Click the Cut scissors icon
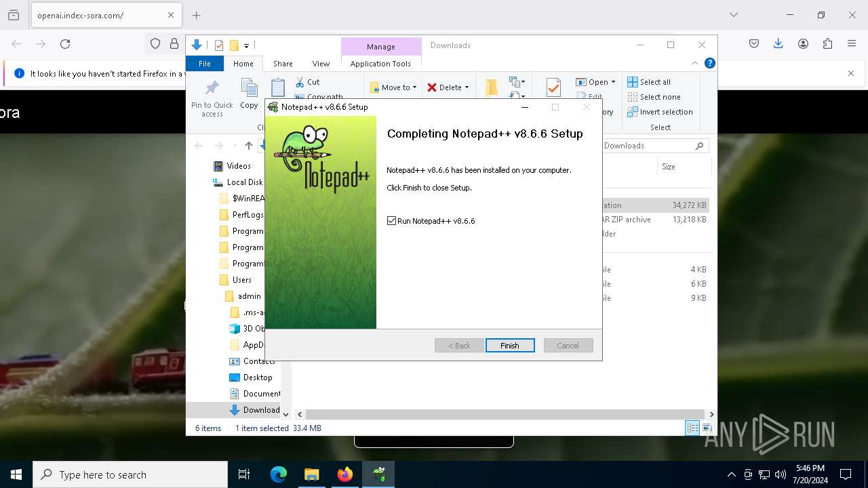 click(x=300, y=82)
